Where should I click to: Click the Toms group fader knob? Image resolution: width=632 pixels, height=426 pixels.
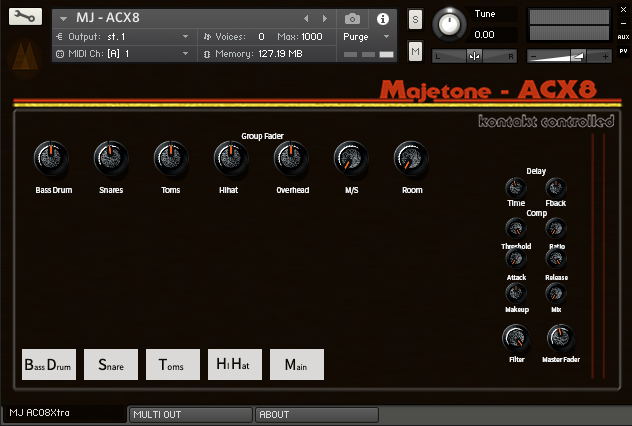(x=171, y=158)
